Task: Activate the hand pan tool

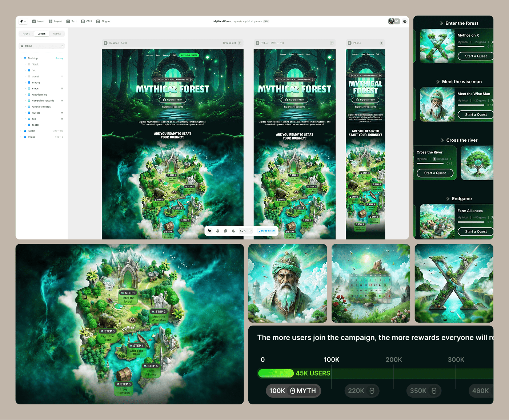Action: click(x=217, y=231)
